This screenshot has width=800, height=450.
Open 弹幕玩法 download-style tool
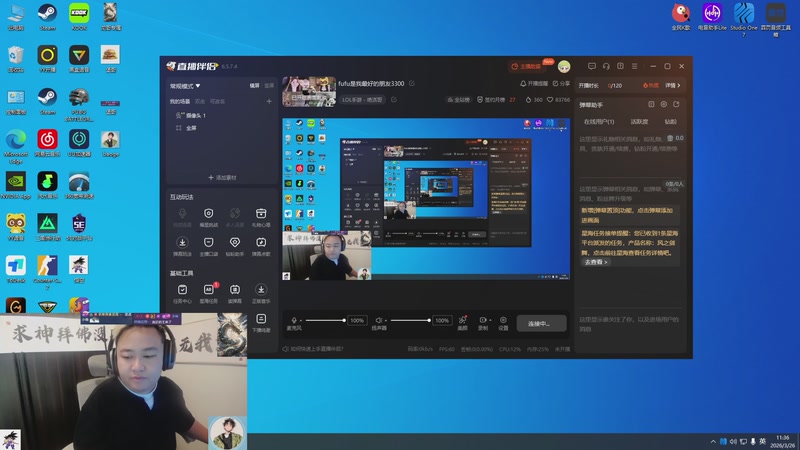tap(182, 246)
